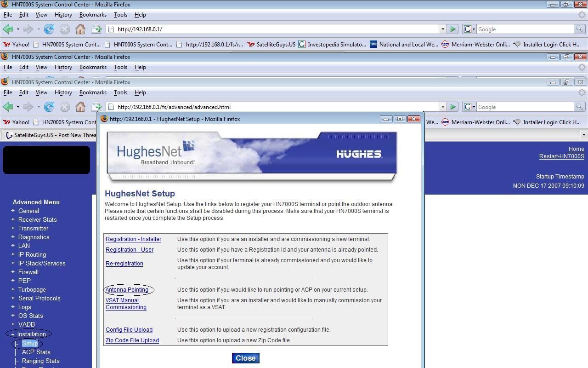Open the URL history dropdown for 192.168.0.1/

pyautogui.click(x=443, y=29)
